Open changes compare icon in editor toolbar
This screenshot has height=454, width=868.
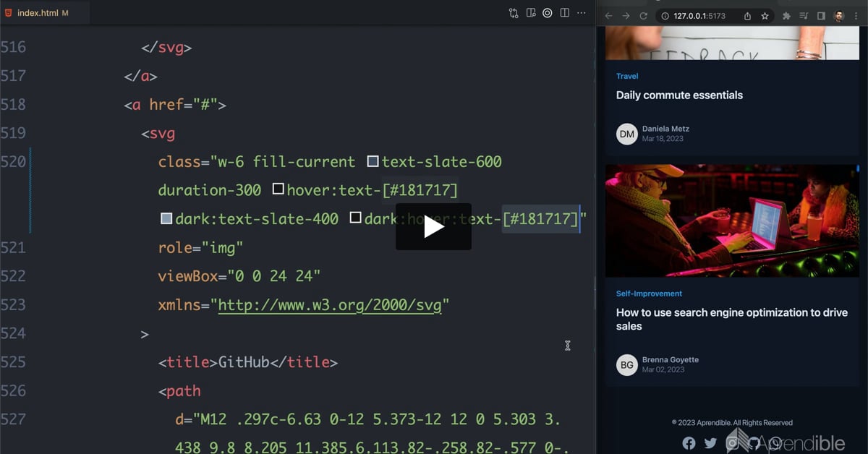(x=514, y=13)
